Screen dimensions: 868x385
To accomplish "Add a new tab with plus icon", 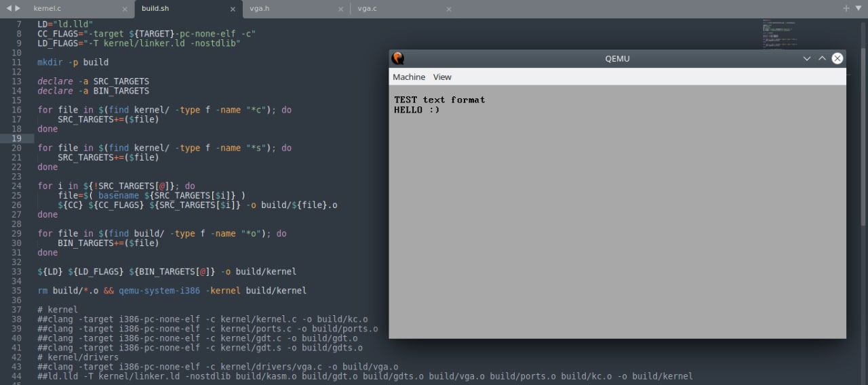I will (x=846, y=8).
